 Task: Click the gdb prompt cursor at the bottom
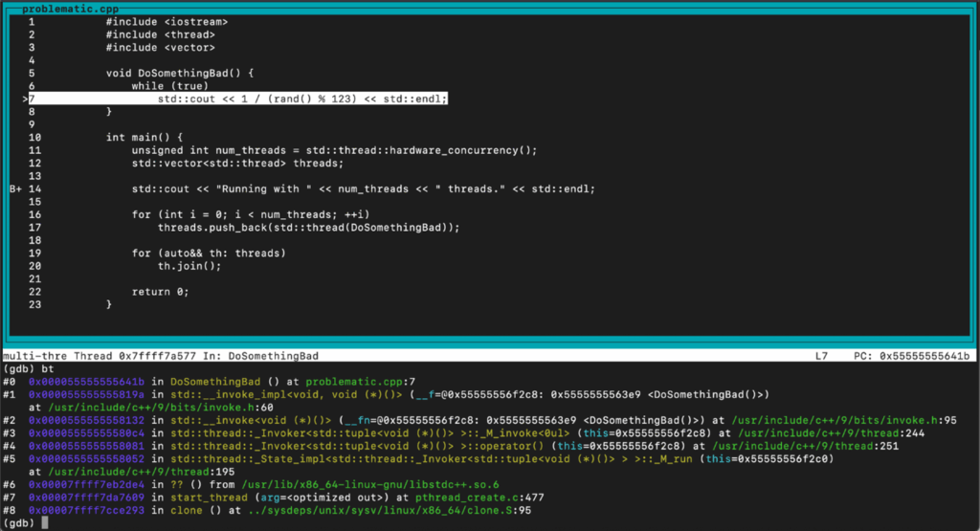[45, 523]
